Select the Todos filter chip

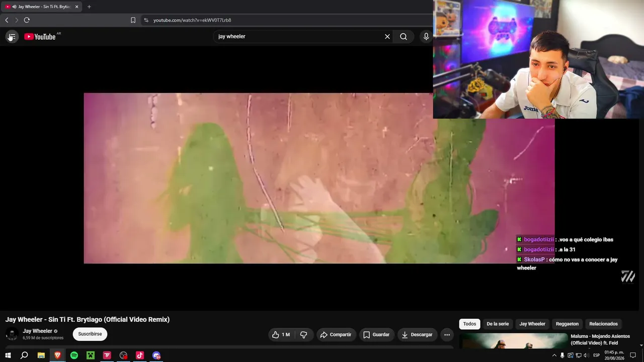[469, 324]
